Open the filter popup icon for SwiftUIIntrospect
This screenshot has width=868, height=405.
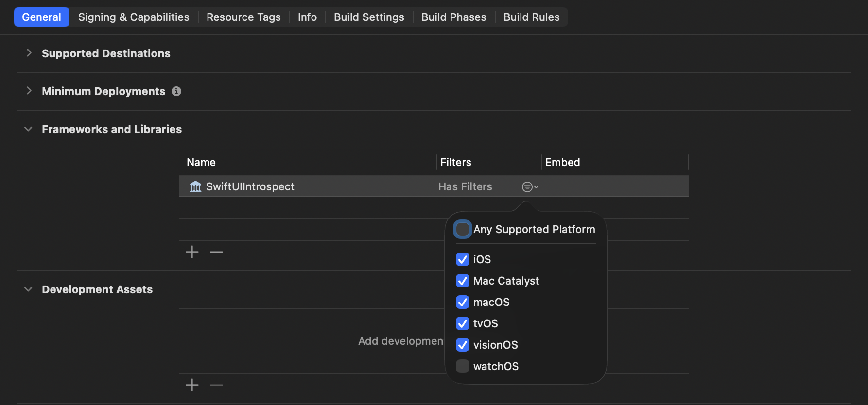530,187
